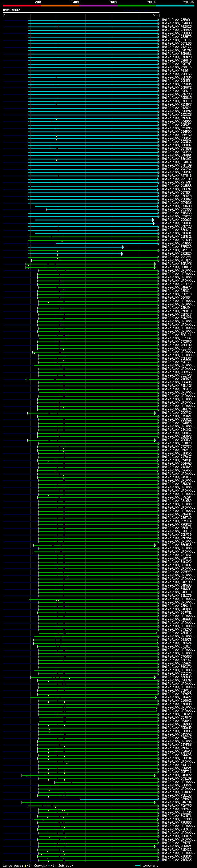
Task: Select label UniRef100_B6AHG8
Action: click(x=176, y=545)
